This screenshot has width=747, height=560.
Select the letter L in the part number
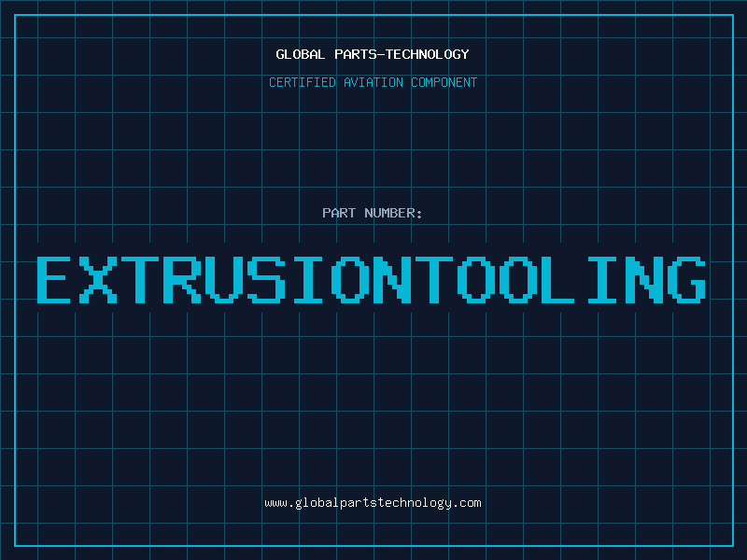point(559,280)
